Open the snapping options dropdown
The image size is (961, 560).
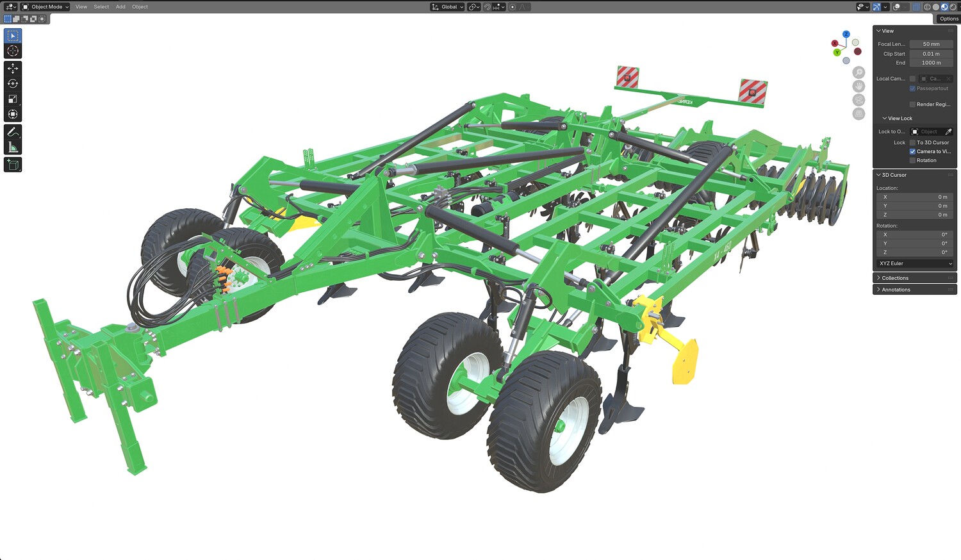pos(499,7)
